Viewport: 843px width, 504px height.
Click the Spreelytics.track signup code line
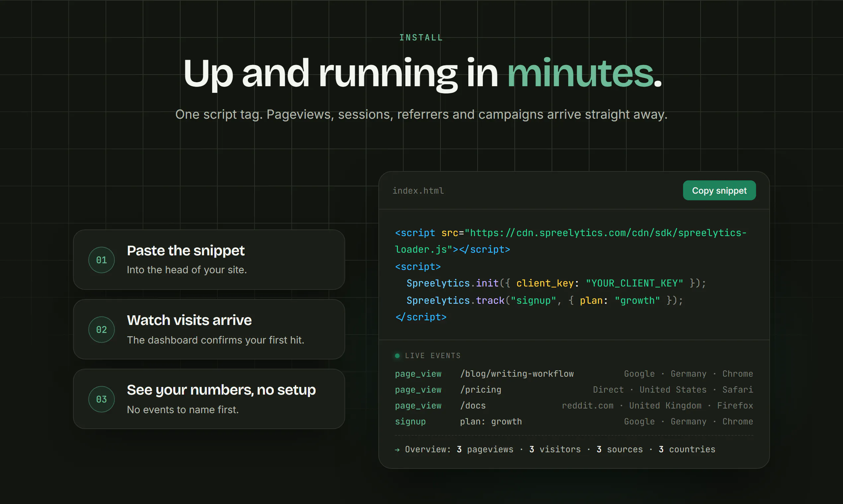[x=545, y=300]
